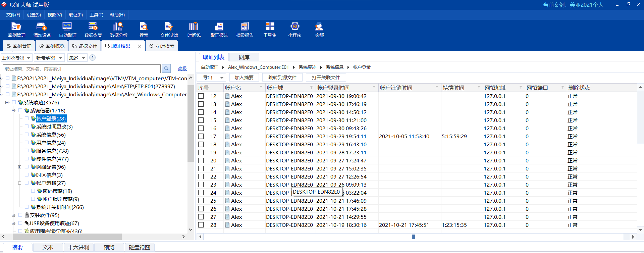Open the 导出 dropdown arrow
644x253 pixels.
[x=222, y=78]
